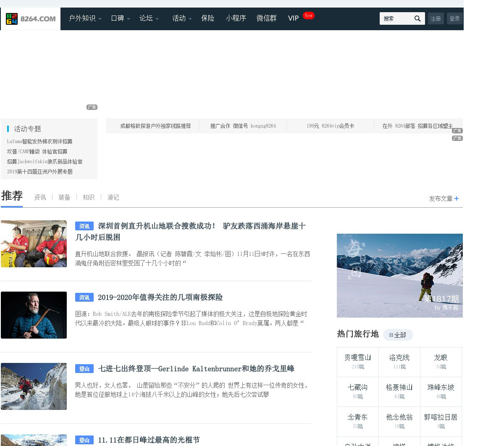504x446 pixels.
Task: Switch to the 装备 tab
Action: (64, 197)
